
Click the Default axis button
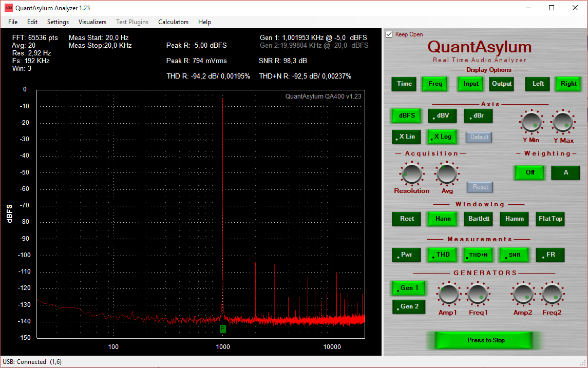(x=479, y=137)
